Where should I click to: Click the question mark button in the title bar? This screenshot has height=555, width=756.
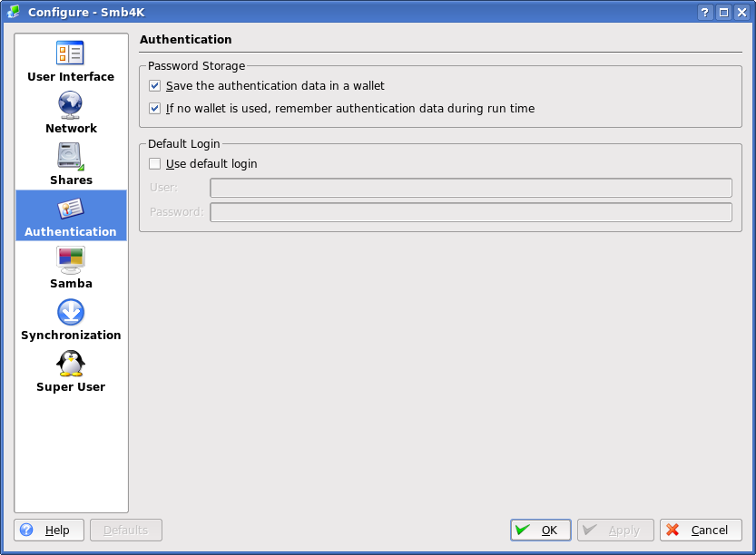pyautogui.click(x=705, y=12)
